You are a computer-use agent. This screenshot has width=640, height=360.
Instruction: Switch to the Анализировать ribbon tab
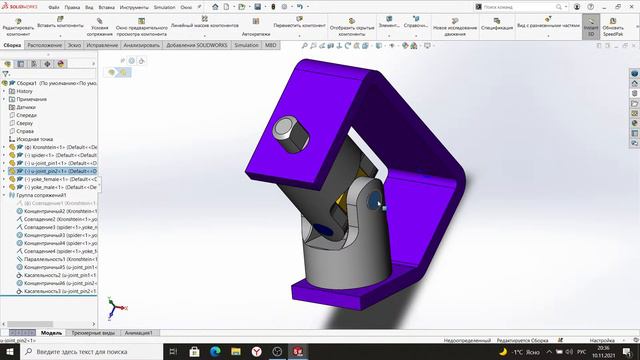[141, 45]
